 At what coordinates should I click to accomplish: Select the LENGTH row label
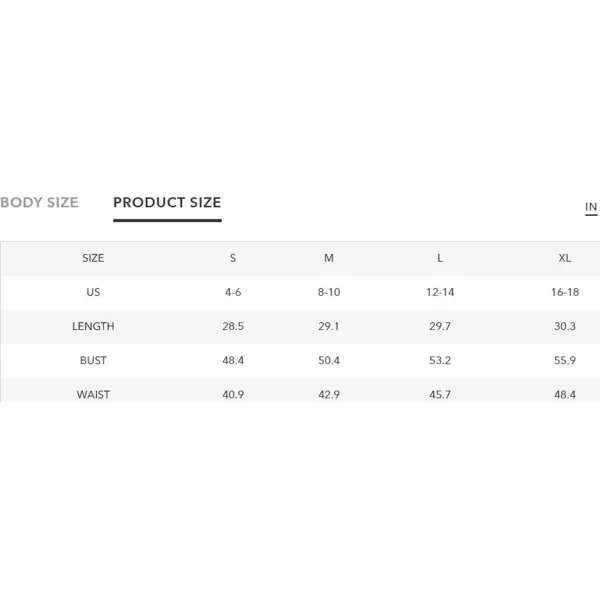point(93,326)
